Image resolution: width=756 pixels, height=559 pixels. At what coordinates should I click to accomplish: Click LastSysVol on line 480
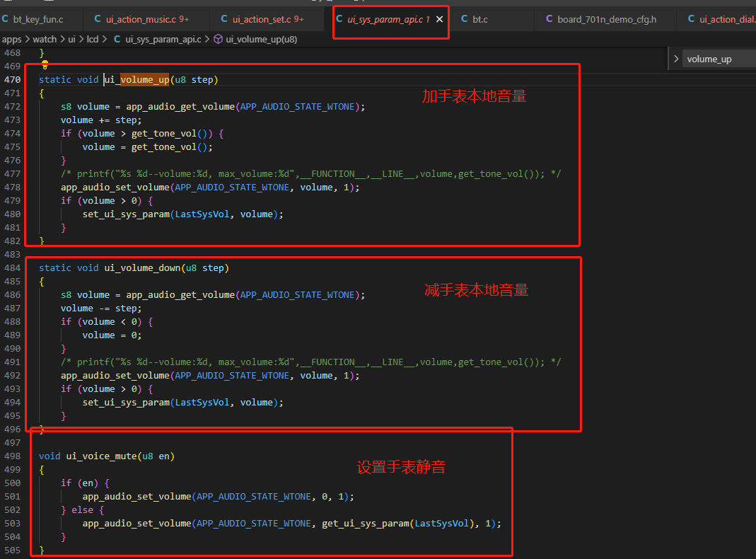click(202, 214)
